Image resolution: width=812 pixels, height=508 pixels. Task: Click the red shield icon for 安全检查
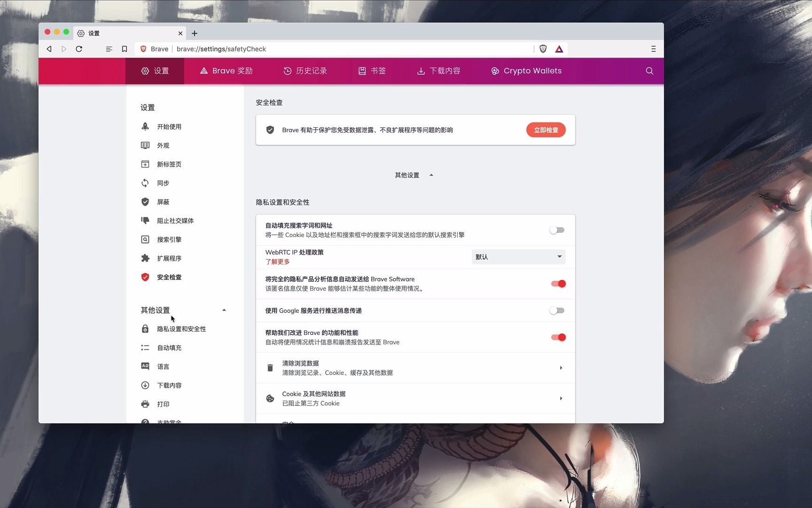click(x=145, y=277)
